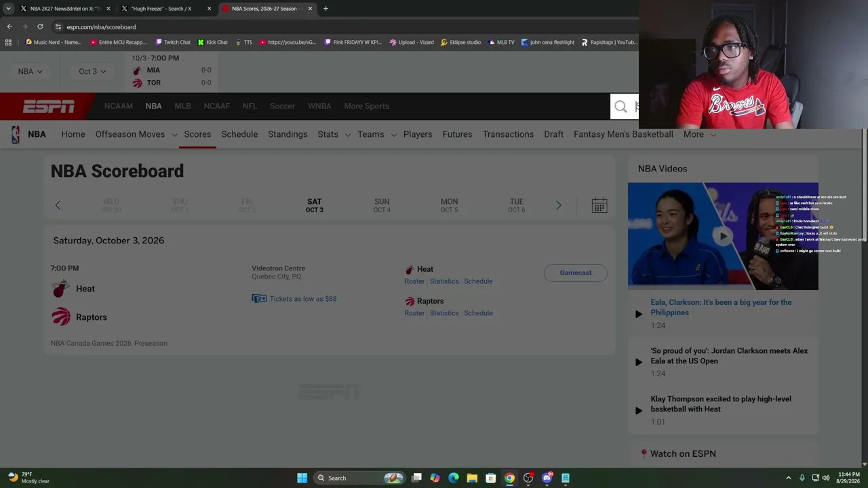The width and height of the screenshot is (868, 488).
Task: Open the Standings page in NBA navigation
Action: coord(288,134)
